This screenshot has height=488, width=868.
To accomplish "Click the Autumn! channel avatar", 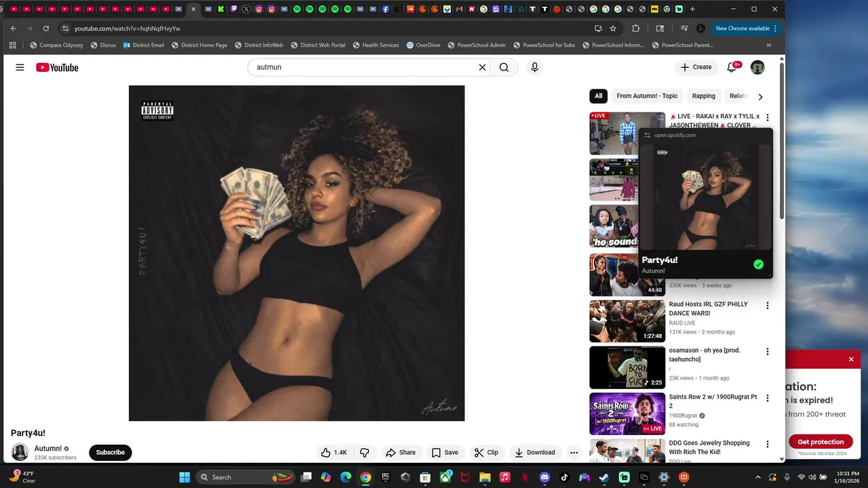I will pyautogui.click(x=20, y=452).
